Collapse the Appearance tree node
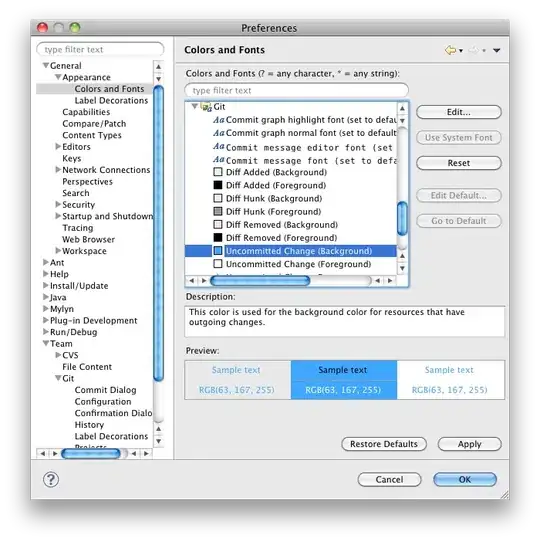Viewport: 540px width, 542px height. pyautogui.click(x=58, y=77)
